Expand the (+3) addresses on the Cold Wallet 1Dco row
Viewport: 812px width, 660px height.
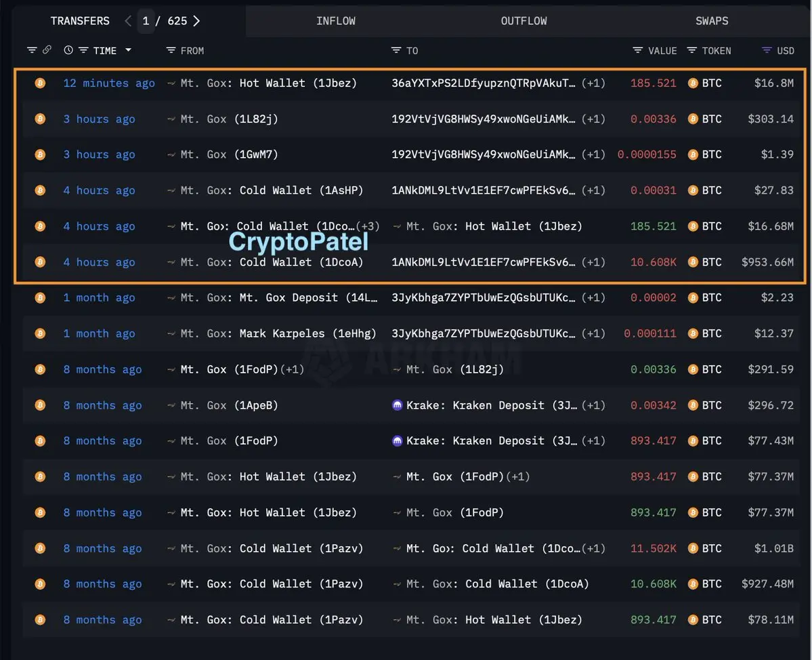pos(368,226)
